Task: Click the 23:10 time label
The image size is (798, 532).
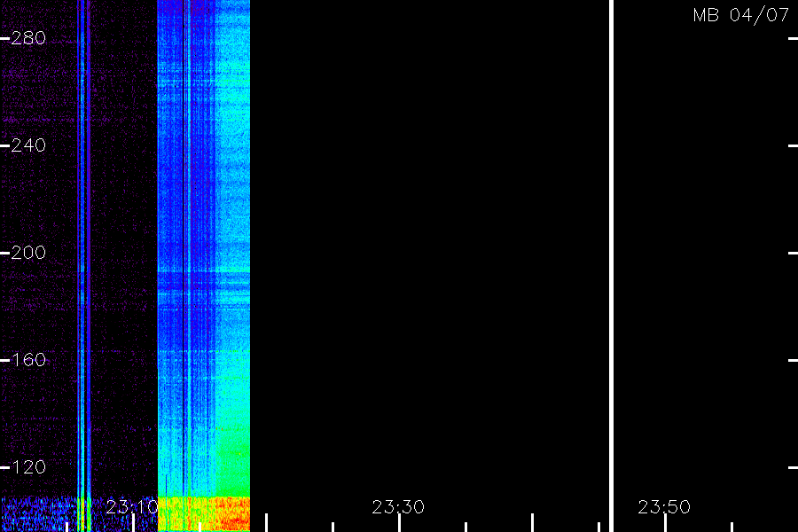Action: (132, 507)
